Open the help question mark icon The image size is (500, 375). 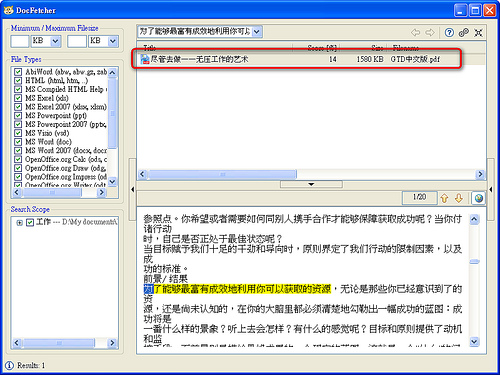pyautogui.click(x=449, y=32)
